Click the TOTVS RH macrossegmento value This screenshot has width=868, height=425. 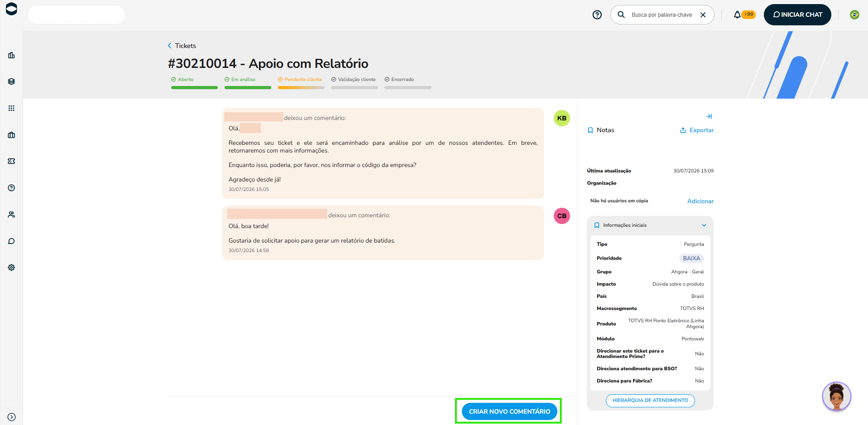click(x=692, y=309)
